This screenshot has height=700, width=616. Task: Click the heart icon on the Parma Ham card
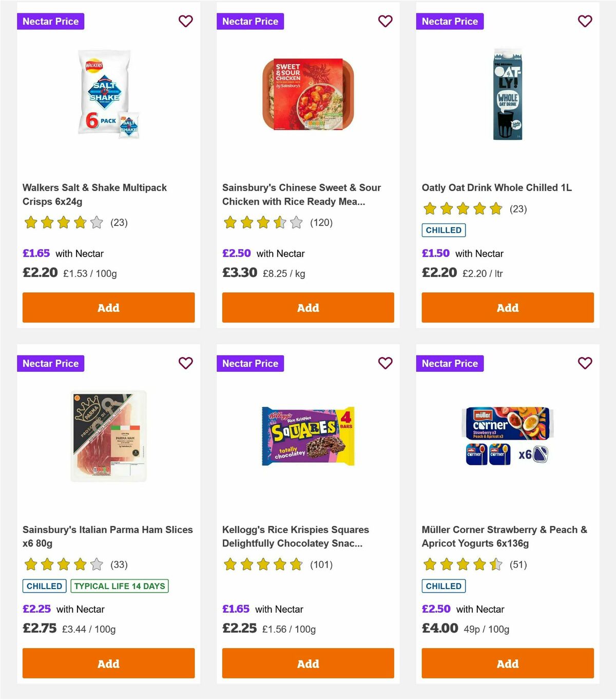[x=186, y=363]
